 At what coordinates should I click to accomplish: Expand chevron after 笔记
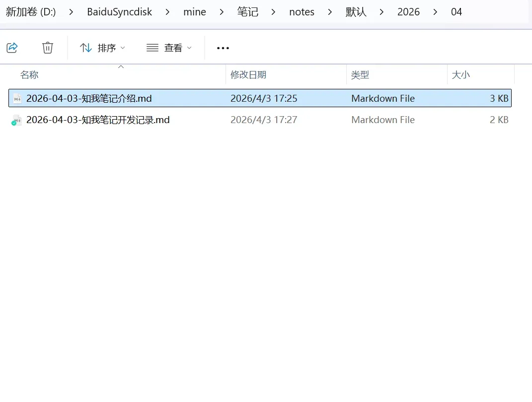pos(273,12)
